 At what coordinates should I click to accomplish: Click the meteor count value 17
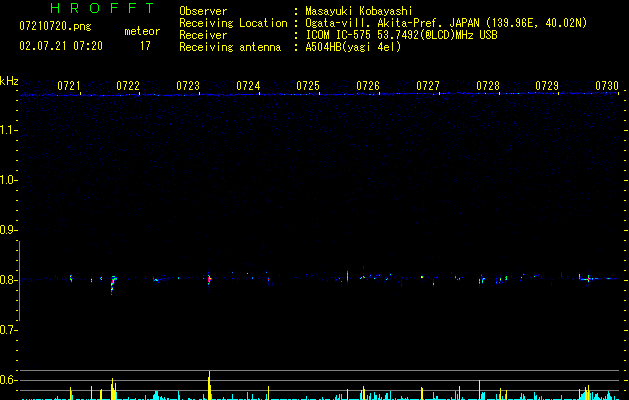(145, 46)
